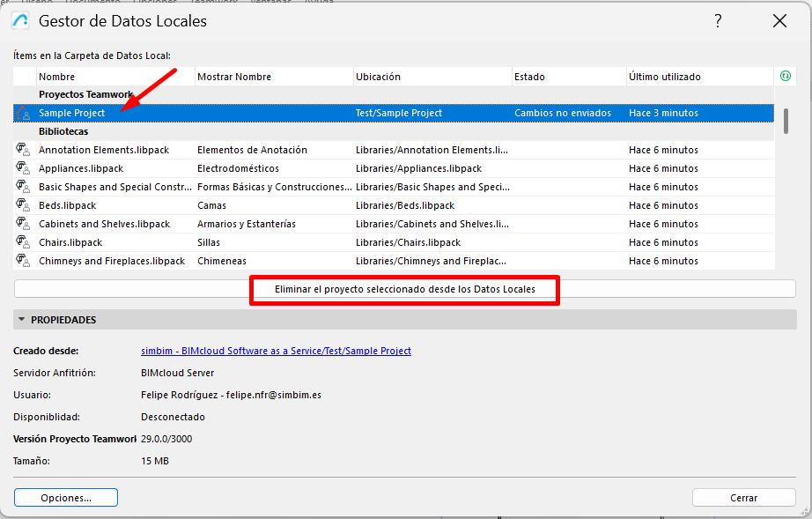
Task: Sort list by Ubicación column header
Action: [x=432, y=77]
